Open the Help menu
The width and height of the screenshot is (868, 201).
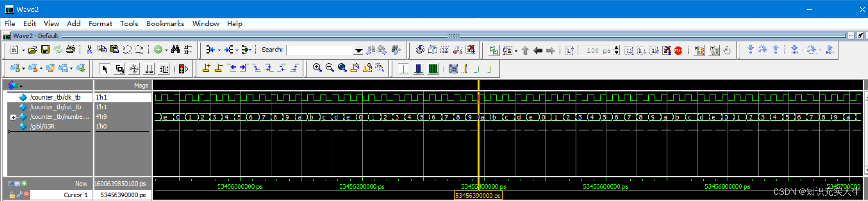[x=235, y=24]
